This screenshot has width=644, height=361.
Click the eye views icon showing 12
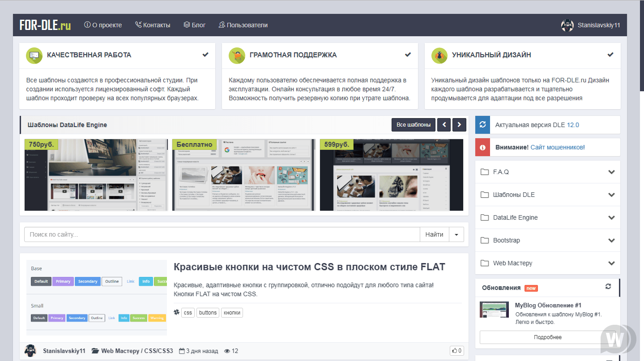pyautogui.click(x=226, y=351)
